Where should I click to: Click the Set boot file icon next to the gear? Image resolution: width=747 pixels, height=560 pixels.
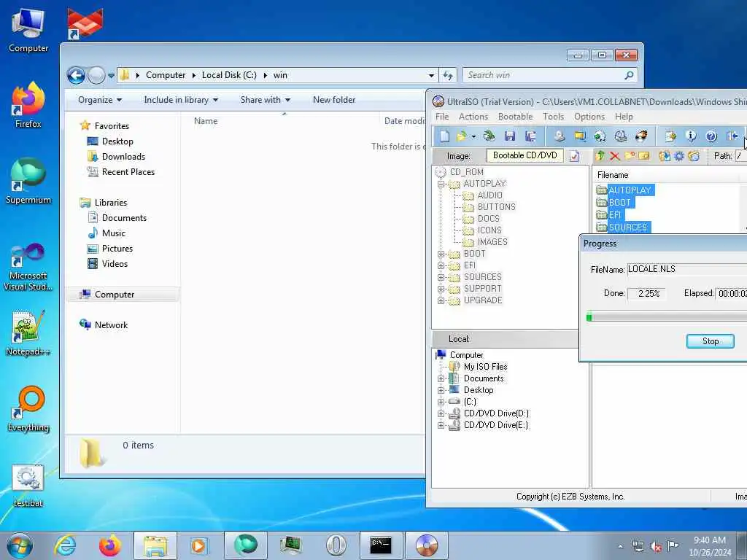694,156
